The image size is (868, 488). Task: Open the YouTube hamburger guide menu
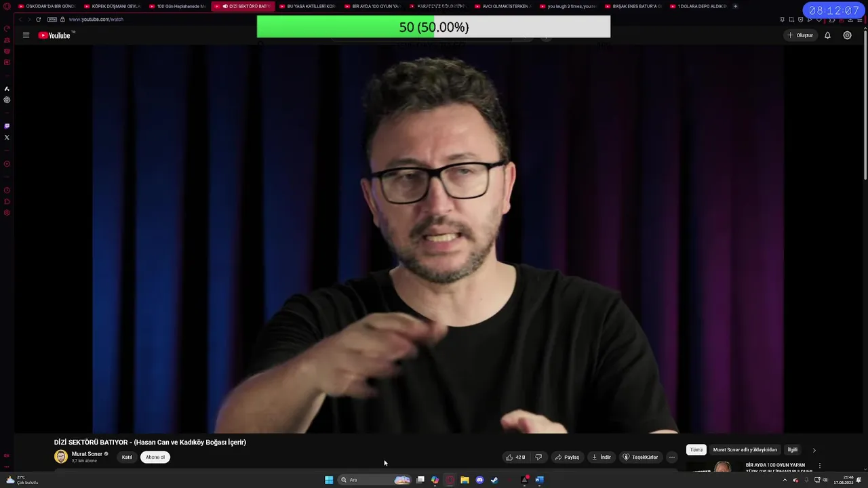pyautogui.click(x=26, y=35)
